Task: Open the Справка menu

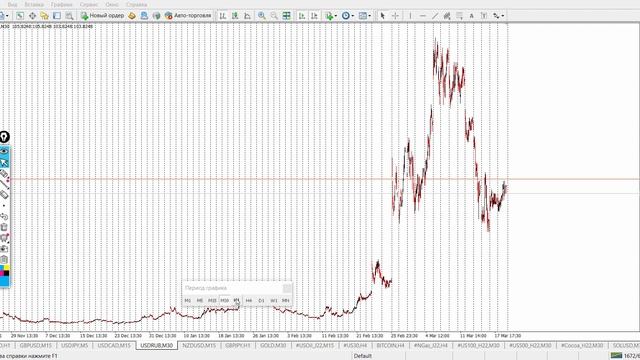Action: 136,4
